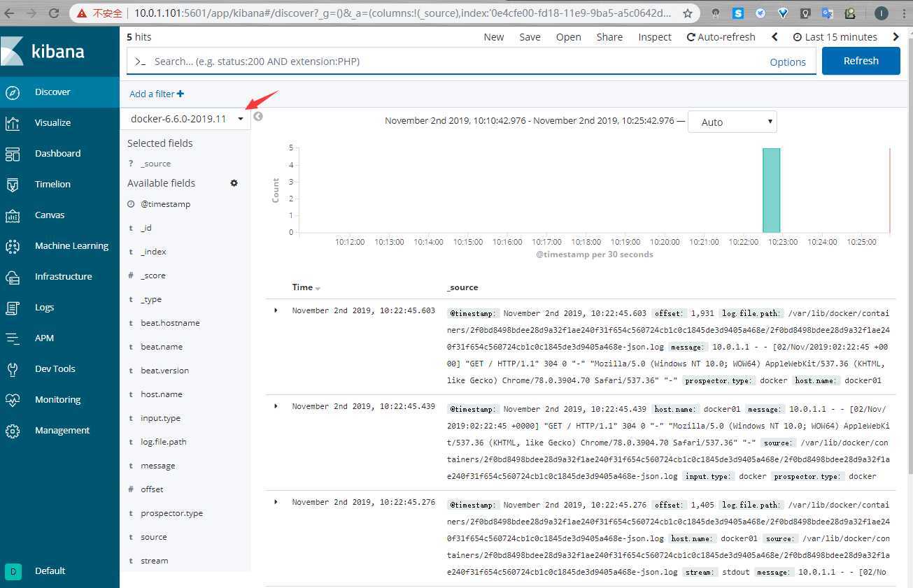Reload the browser page
The height and width of the screenshot is (588, 913).
[x=54, y=13]
